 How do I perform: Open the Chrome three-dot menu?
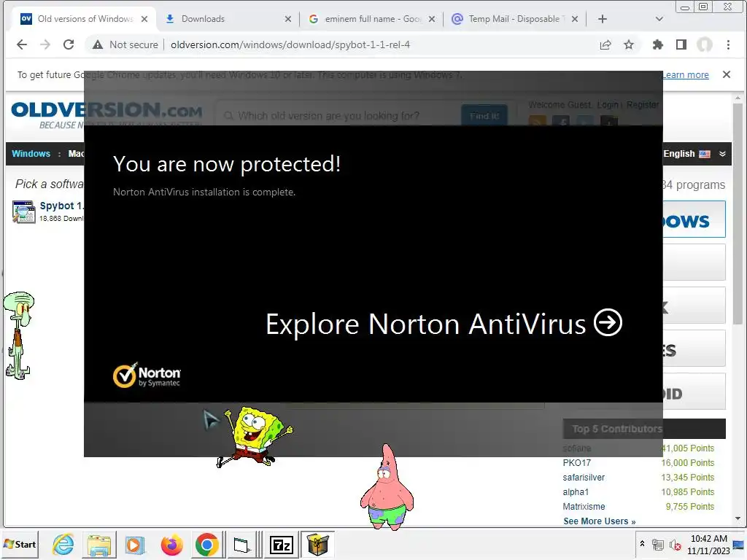(728, 44)
